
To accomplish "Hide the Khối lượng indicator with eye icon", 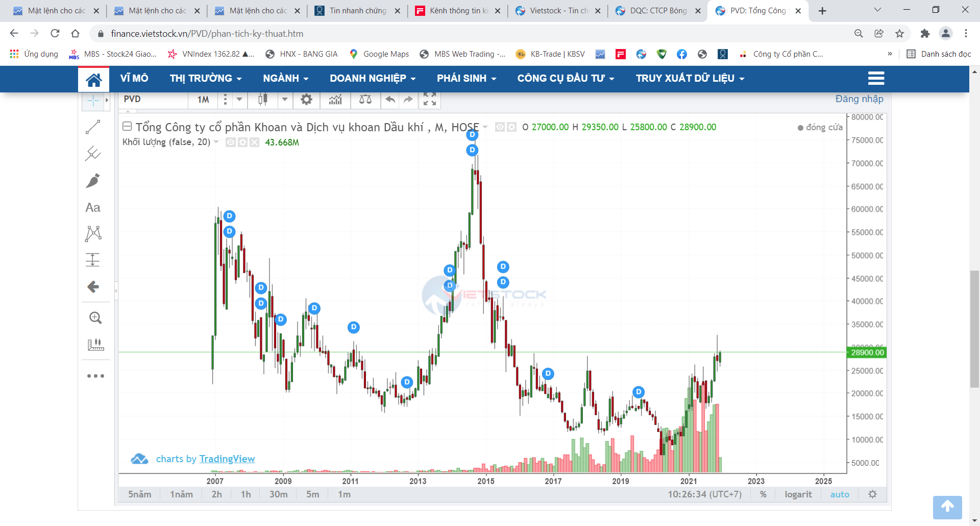I will pos(231,142).
